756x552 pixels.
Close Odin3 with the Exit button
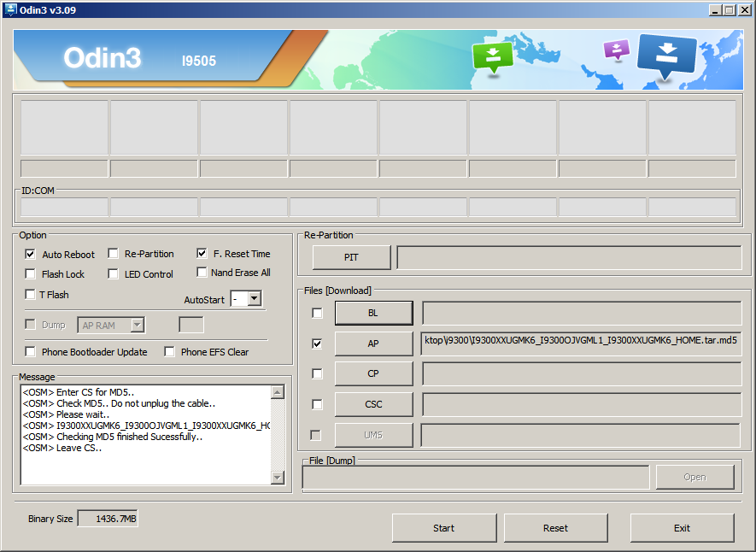682,528
